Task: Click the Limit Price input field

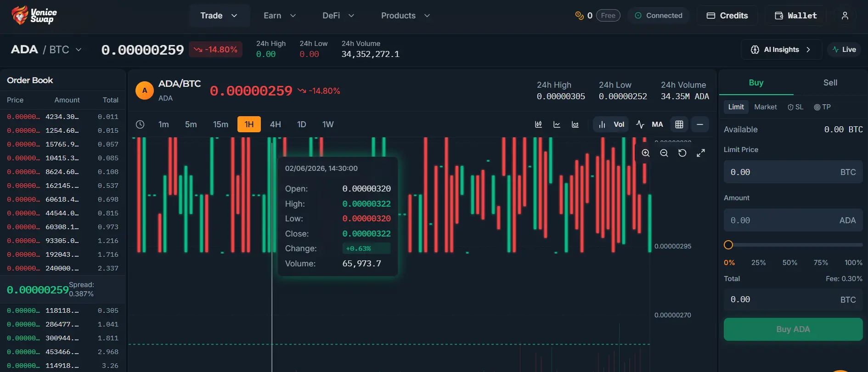Action: [793, 172]
